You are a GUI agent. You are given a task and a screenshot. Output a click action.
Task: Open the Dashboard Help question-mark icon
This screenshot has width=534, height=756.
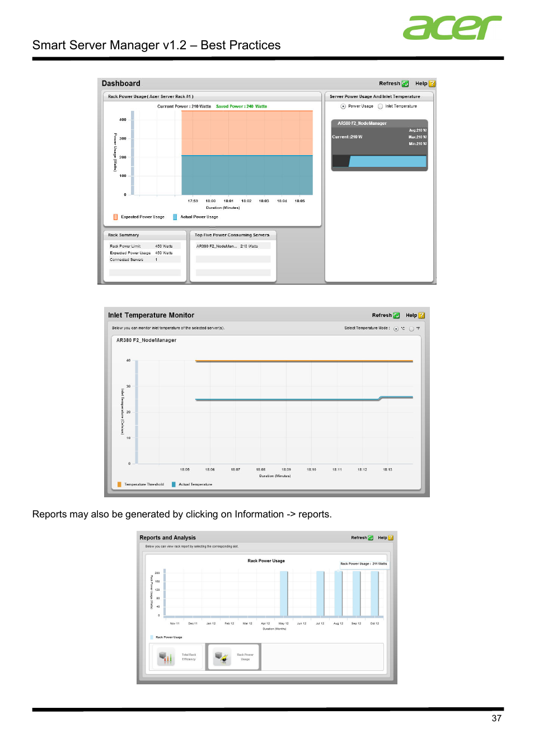pyautogui.click(x=432, y=83)
